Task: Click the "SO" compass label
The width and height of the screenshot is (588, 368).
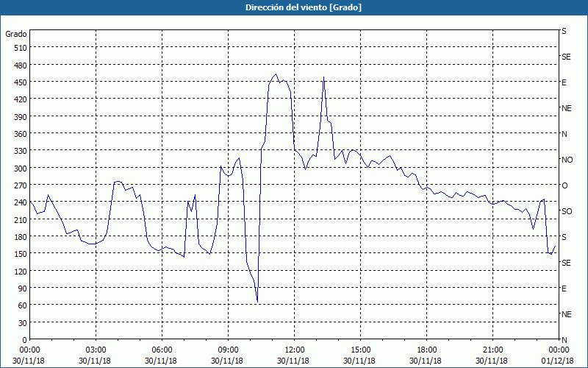Action: (567, 211)
